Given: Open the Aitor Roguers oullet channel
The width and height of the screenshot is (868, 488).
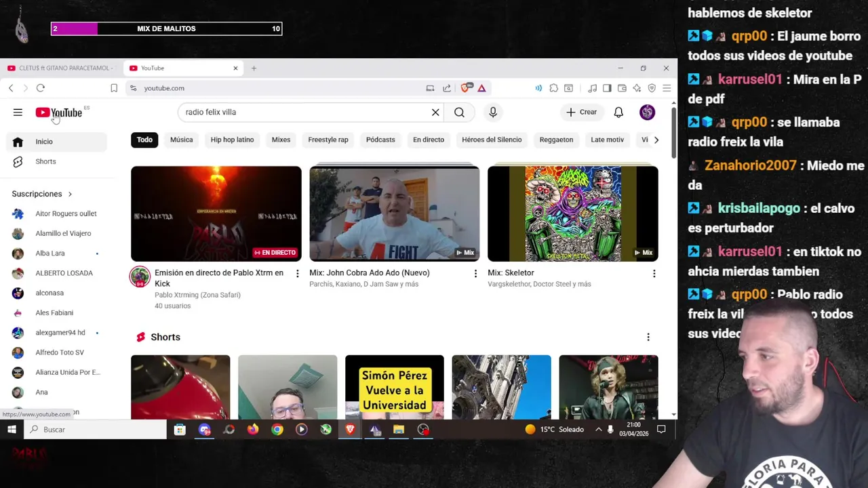Looking at the screenshot, I should coord(56,213).
